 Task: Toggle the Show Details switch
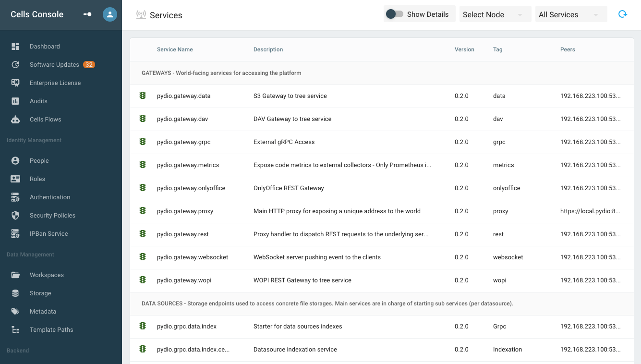click(395, 14)
